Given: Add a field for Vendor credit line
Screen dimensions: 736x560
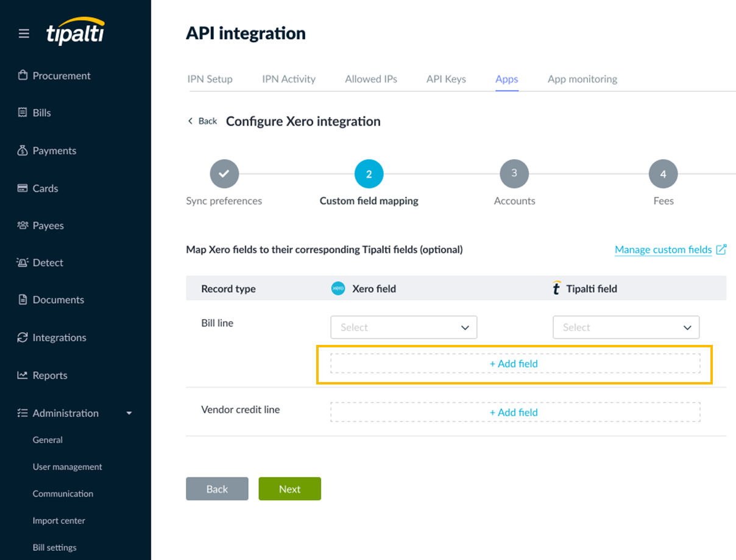Looking at the screenshot, I should tap(514, 413).
